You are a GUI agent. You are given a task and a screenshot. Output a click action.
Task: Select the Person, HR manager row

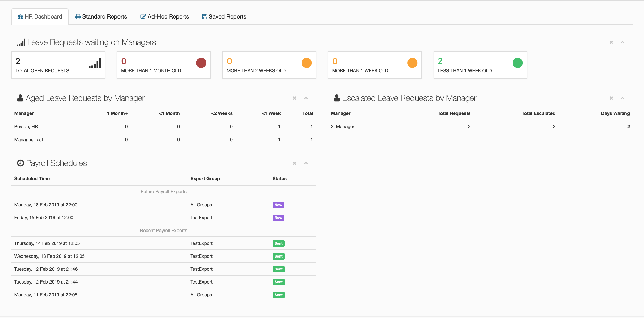[26, 127]
